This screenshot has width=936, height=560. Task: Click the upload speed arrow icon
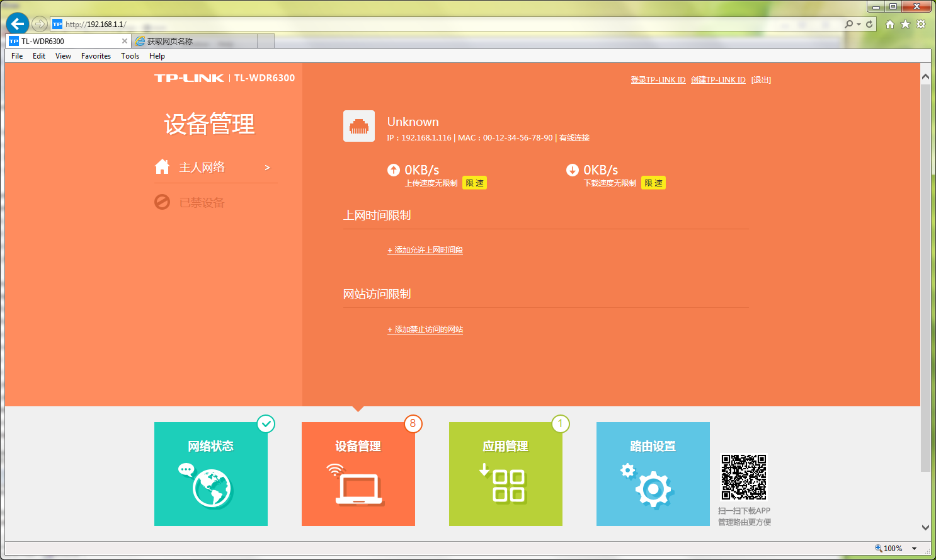click(394, 169)
